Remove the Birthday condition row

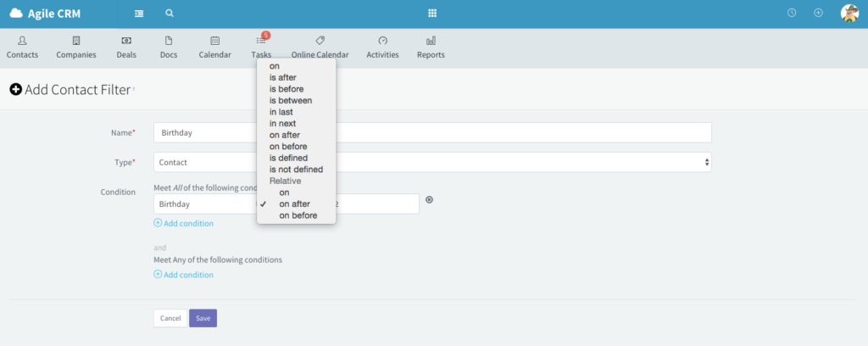coord(429,200)
